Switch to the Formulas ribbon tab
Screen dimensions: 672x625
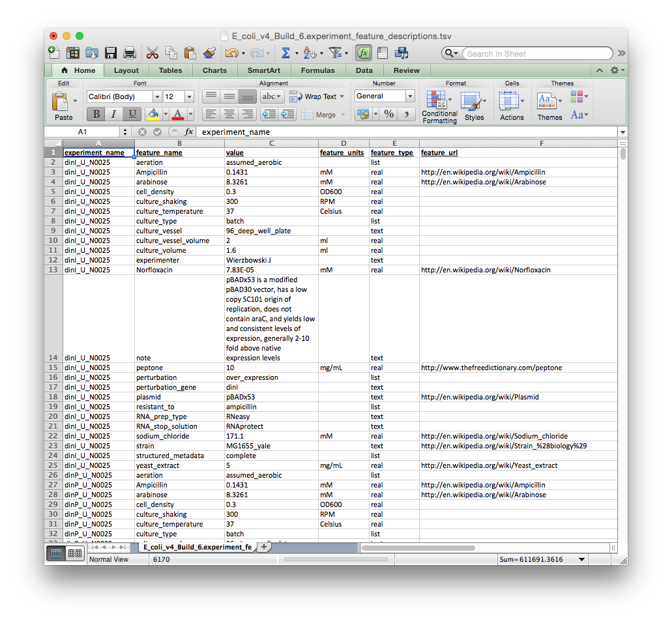[317, 70]
